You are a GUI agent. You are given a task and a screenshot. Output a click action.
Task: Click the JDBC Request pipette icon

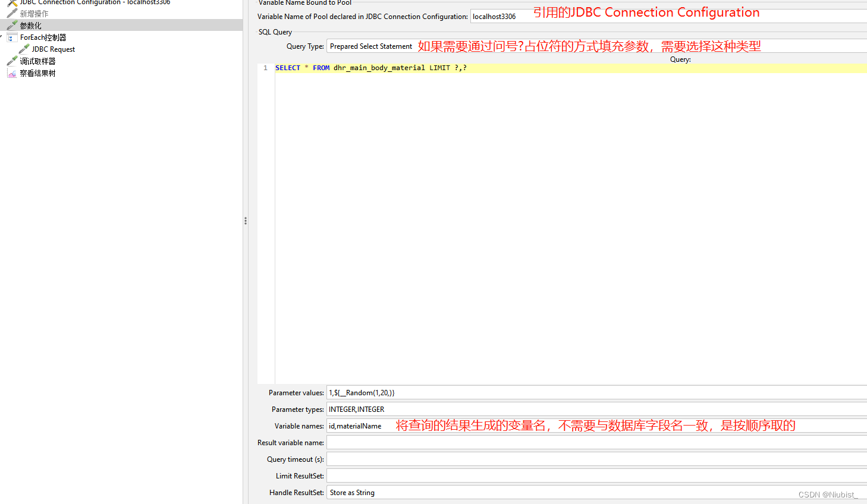(x=24, y=49)
